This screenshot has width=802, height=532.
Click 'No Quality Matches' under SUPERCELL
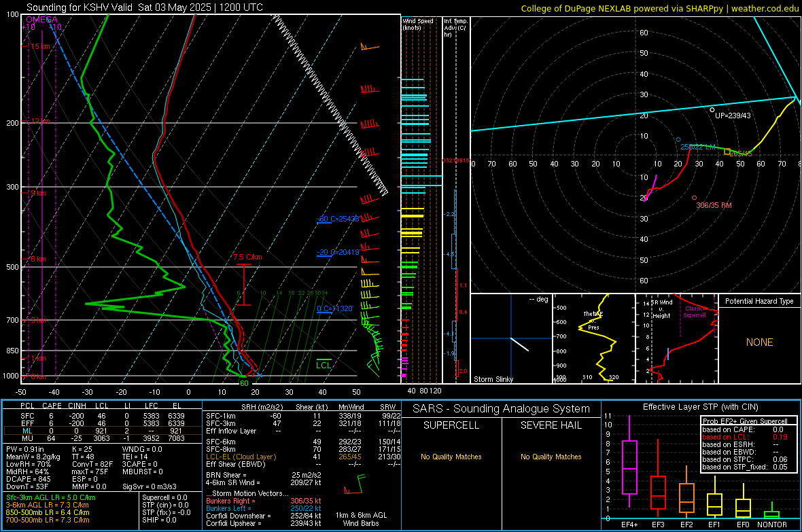pyautogui.click(x=451, y=457)
